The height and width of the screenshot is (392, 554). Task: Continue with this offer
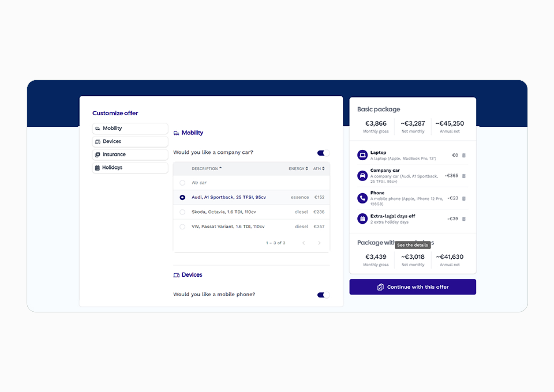coord(412,287)
